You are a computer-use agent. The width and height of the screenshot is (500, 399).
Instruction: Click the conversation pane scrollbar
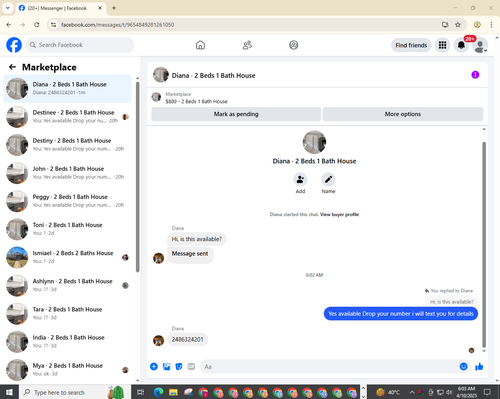tap(484, 245)
